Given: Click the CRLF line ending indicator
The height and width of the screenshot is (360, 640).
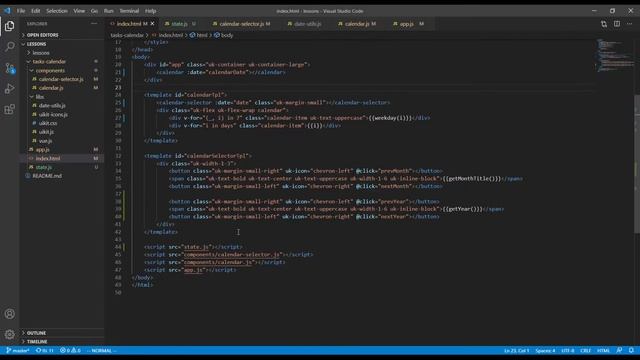Looking at the screenshot, I should click(x=585, y=351).
